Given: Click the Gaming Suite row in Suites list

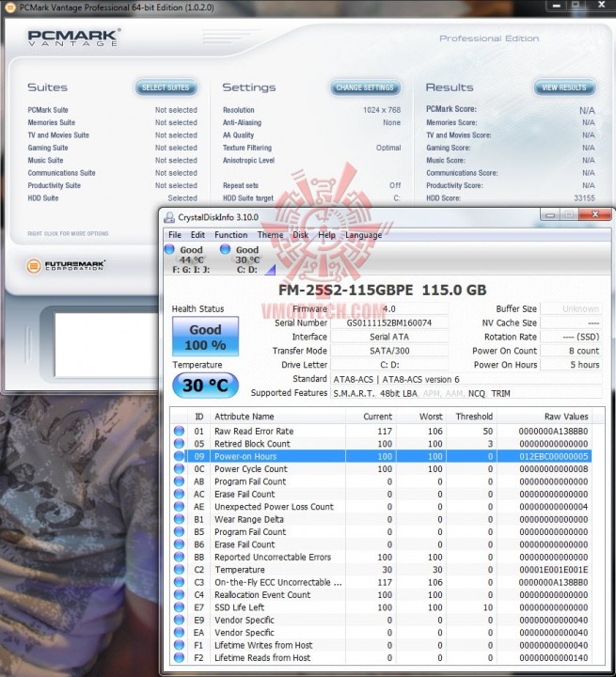Looking at the screenshot, I should click(112, 148).
